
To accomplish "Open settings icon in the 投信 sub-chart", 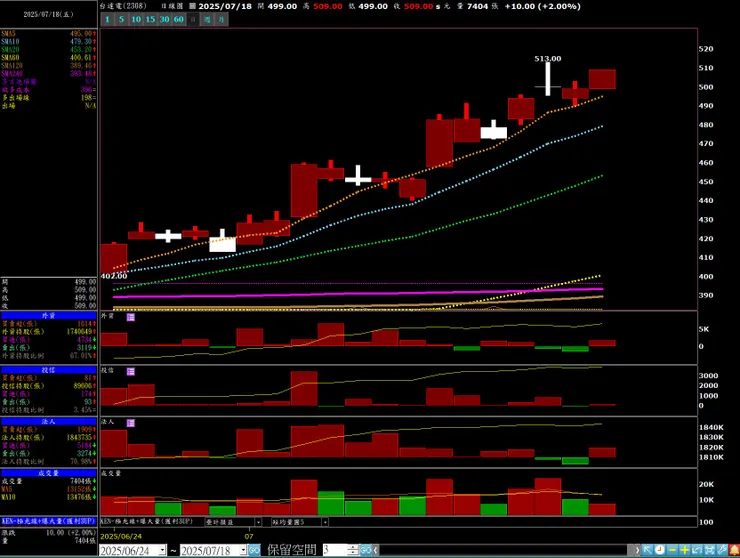I will tap(131, 372).
